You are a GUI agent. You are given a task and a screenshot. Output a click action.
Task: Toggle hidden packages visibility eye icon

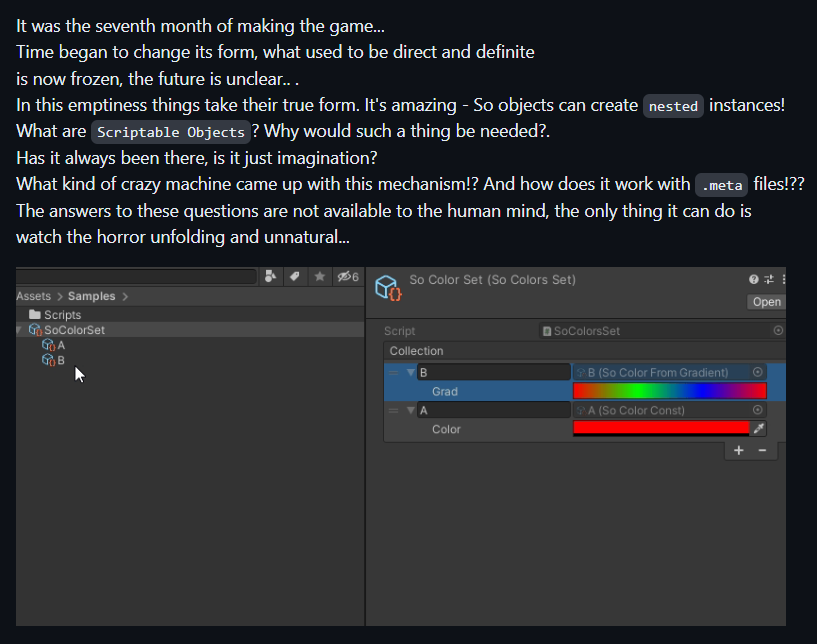click(348, 277)
